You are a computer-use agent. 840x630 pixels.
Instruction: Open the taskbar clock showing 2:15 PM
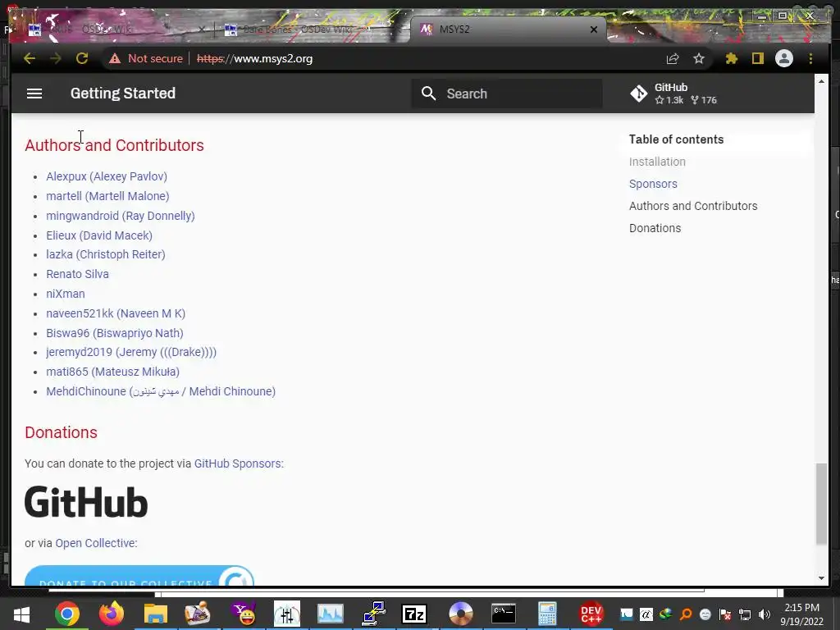click(802, 614)
